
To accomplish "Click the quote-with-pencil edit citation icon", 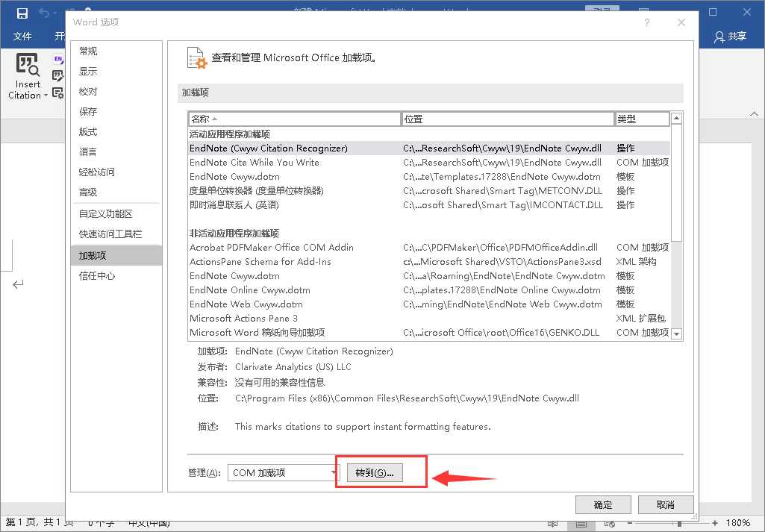I will [58, 75].
